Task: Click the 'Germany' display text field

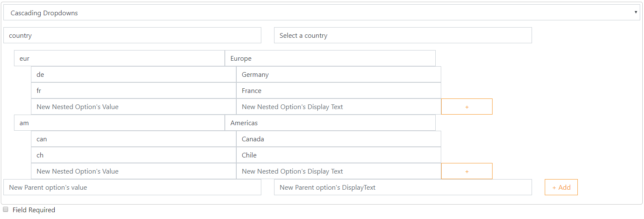Action: click(339, 74)
